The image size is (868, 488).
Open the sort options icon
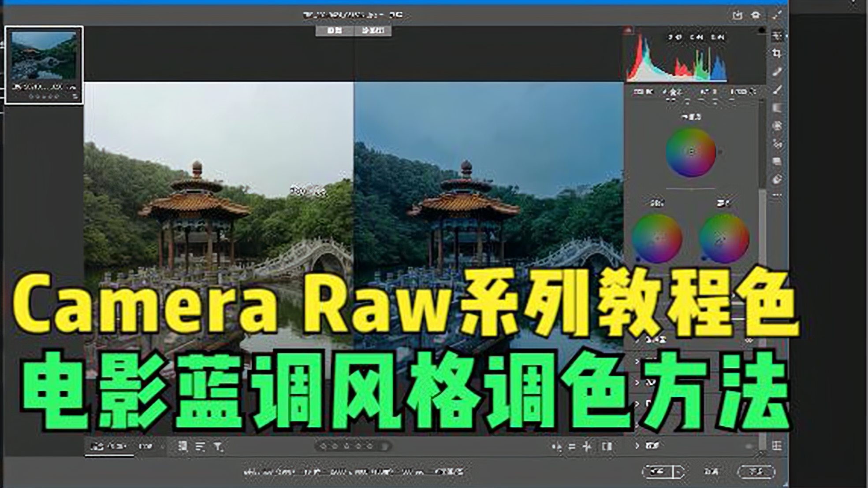[200, 447]
